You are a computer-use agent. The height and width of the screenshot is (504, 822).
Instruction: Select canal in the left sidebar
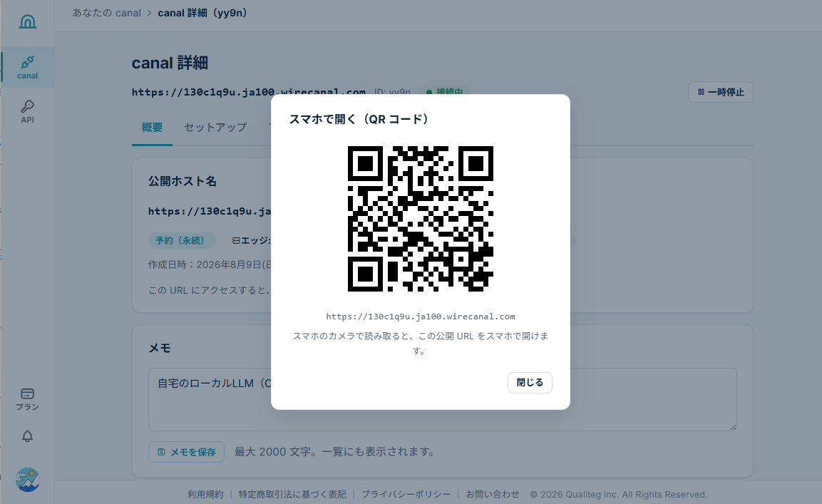pos(27,67)
